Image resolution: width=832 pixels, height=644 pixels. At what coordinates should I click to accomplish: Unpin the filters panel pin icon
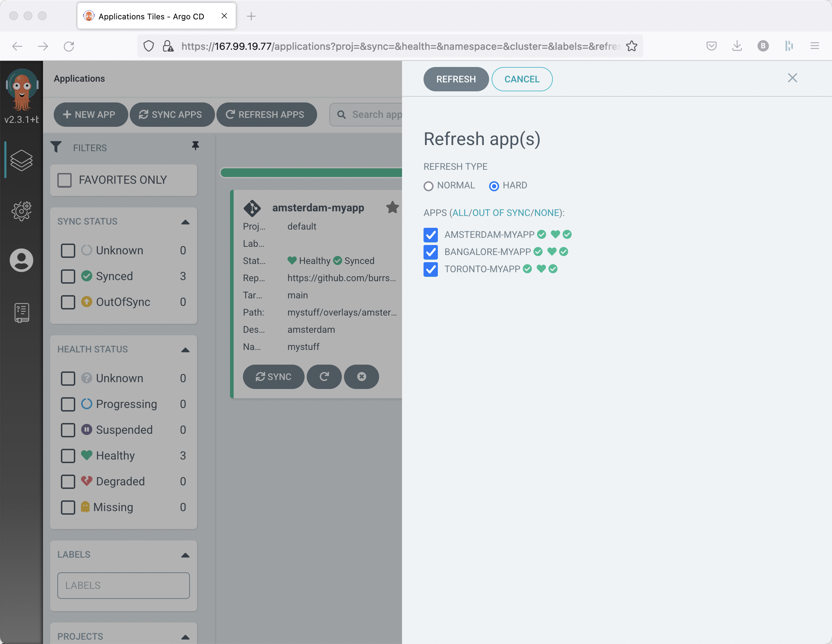click(195, 146)
